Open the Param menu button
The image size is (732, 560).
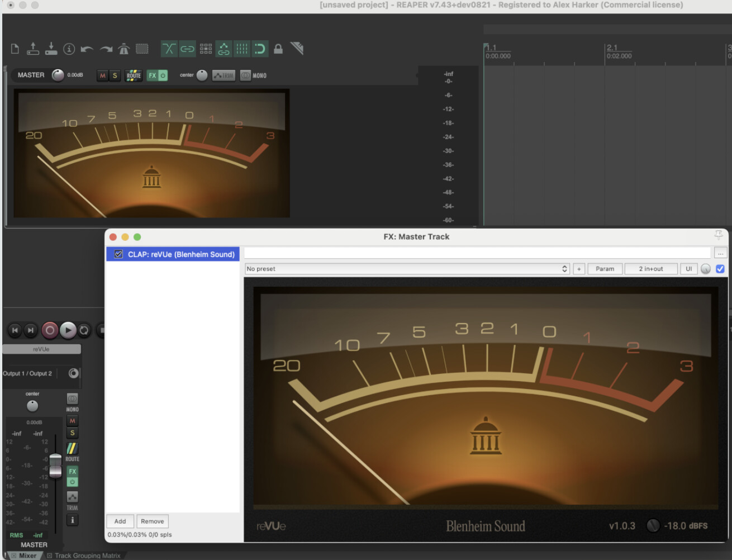[x=605, y=269]
